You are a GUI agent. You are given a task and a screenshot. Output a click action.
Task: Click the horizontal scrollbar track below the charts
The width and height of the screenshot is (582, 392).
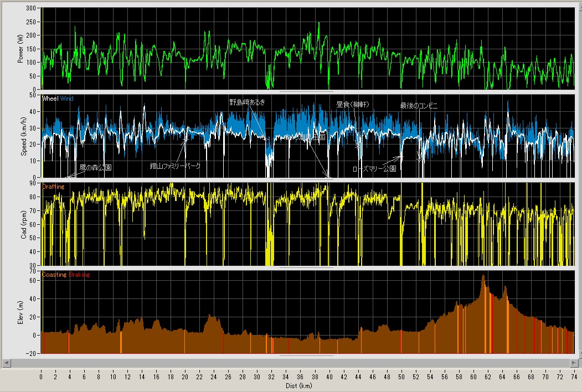pyautogui.click(x=288, y=363)
